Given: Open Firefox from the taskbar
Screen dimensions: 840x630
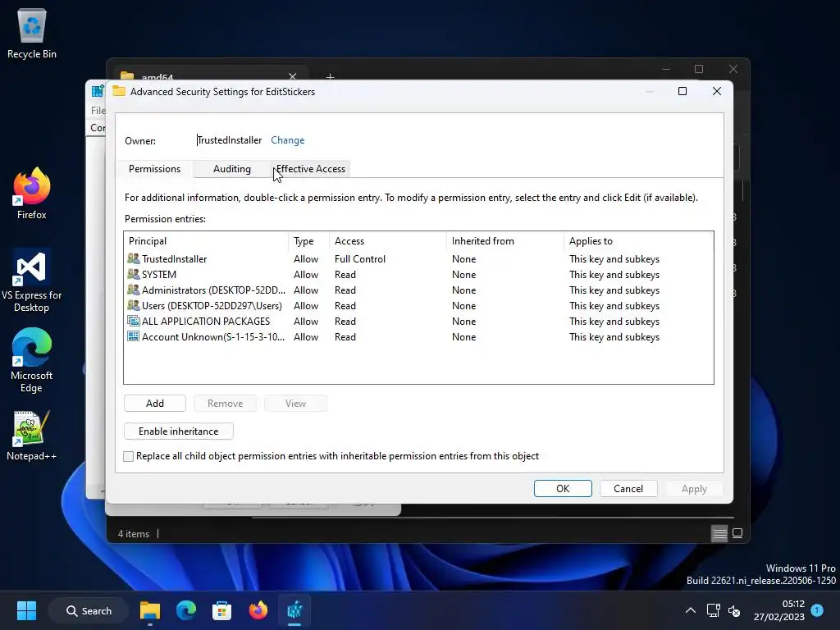Looking at the screenshot, I should (258, 610).
